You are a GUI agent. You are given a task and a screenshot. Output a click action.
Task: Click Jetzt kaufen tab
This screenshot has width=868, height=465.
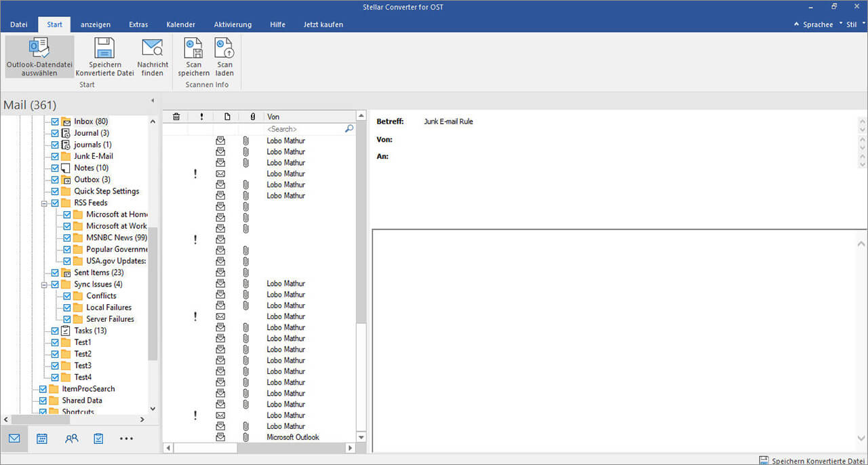pos(323,24)
